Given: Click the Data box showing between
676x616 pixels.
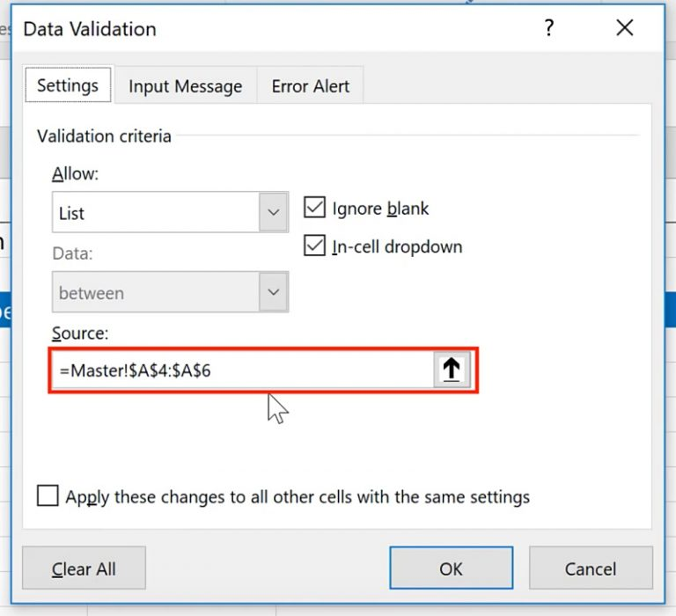Looking at the screenshot, I should pyautogui.click(x=155, y=292).
